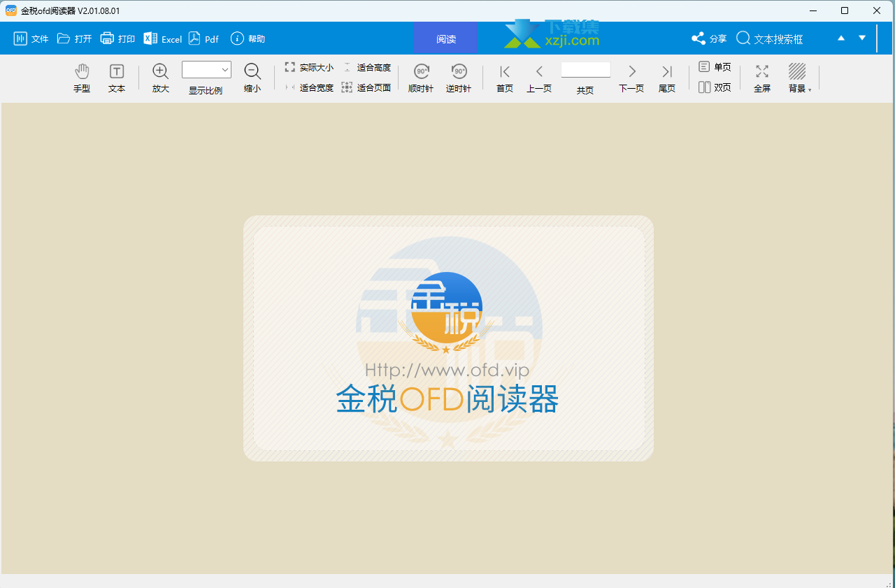Print the document with 打印
The width and height of the screenshot is (895, 588).
click(117, 38)
